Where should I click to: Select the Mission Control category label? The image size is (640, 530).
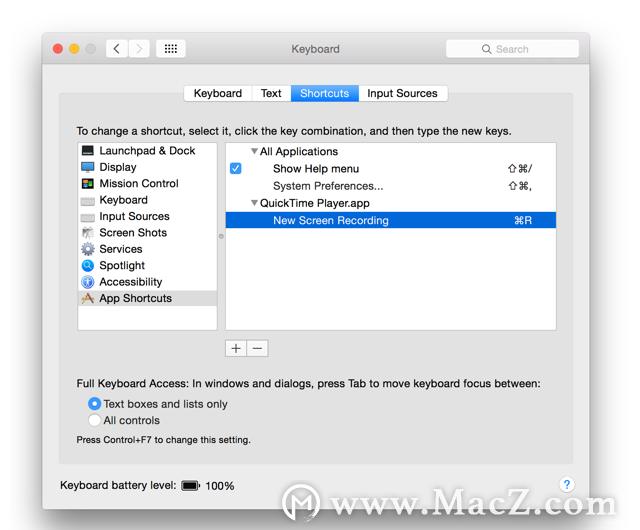point(139,183)
